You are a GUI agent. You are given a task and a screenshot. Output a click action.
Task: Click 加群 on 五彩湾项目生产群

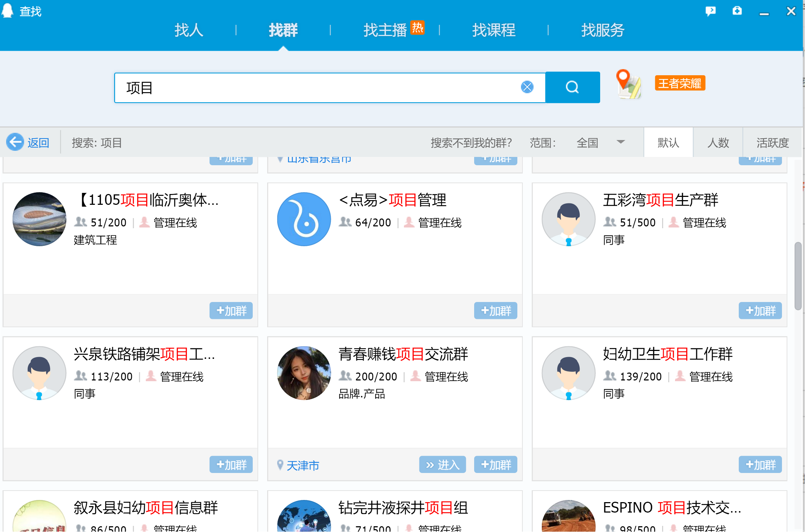(760, 310)
